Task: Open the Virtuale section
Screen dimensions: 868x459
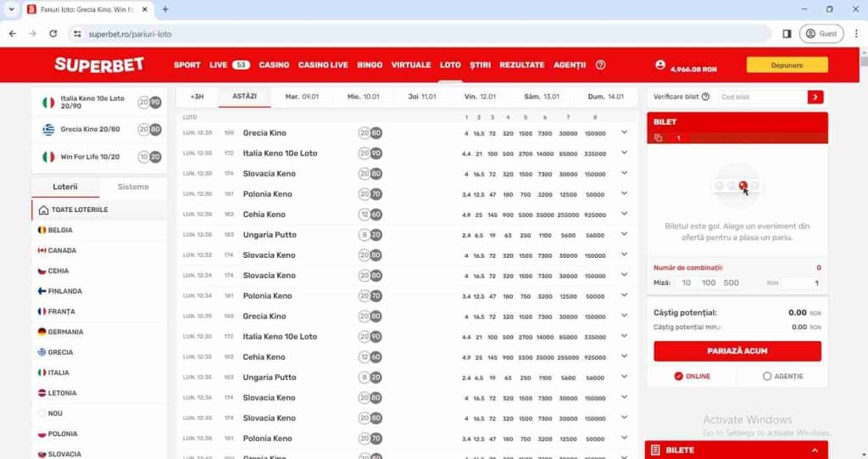Action: coord(411,64)
